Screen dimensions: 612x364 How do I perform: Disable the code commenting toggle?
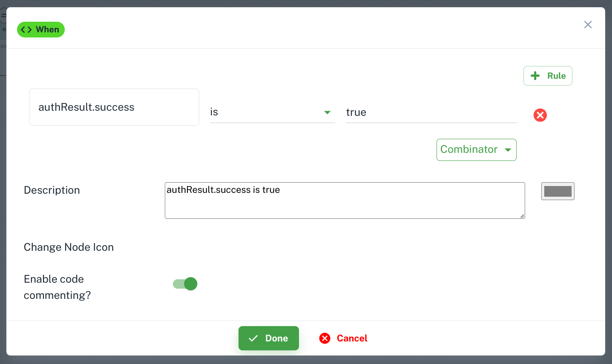tap(185, 284)
